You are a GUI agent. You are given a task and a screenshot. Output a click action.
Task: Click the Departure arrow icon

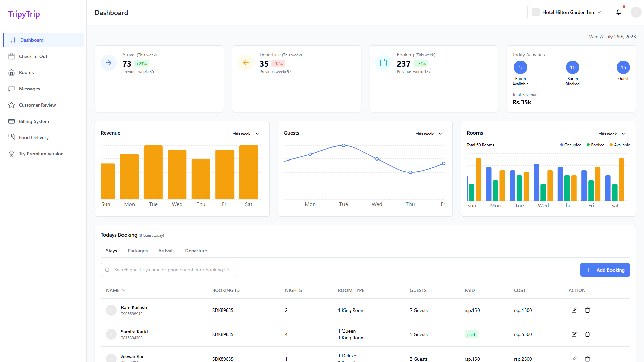tap(246, 63)
